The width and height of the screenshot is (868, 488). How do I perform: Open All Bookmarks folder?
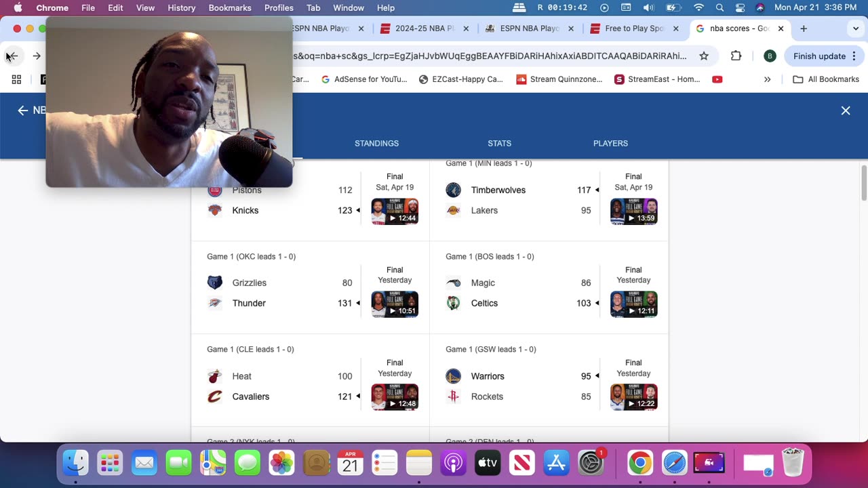coord(826,79)
